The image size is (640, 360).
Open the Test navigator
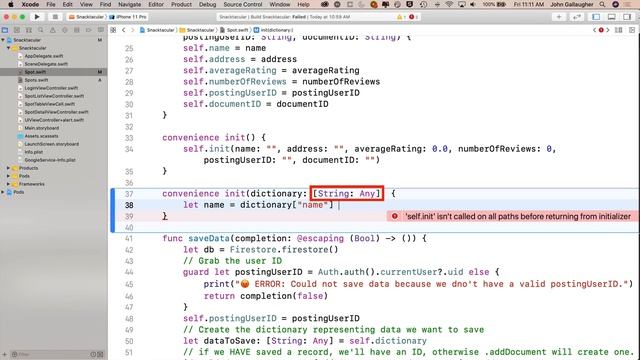(64, 30)
